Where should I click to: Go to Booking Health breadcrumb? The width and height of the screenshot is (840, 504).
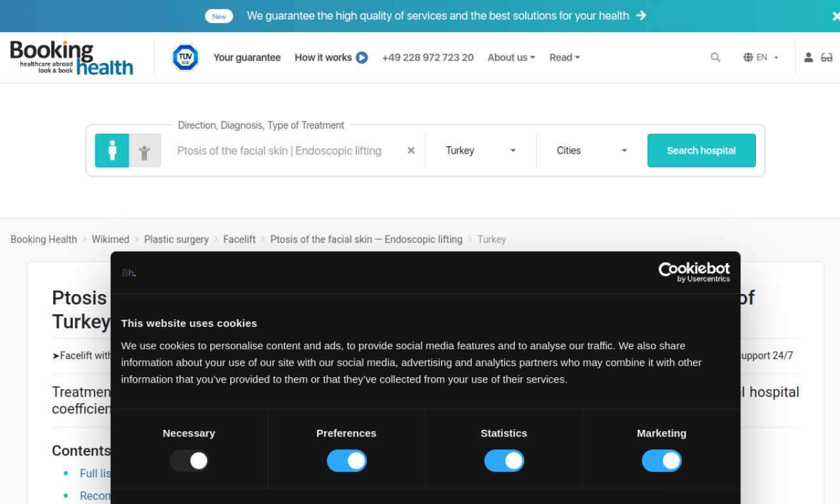pyautogui.click(x=43, y=240)
